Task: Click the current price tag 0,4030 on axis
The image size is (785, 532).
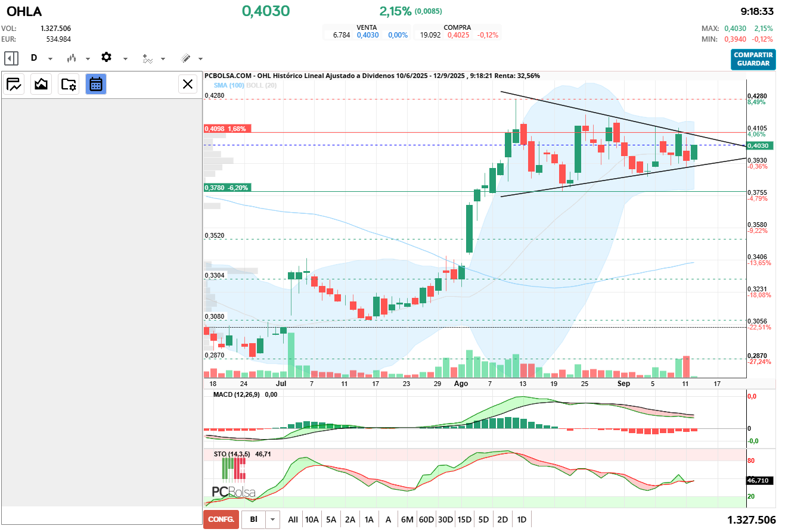Action: coord(759,146)
